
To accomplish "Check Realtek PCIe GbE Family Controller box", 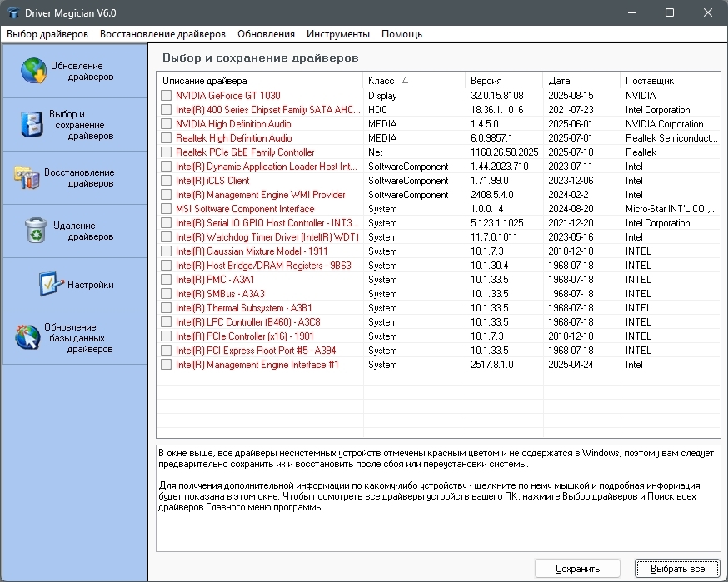I will click(167, 152).
